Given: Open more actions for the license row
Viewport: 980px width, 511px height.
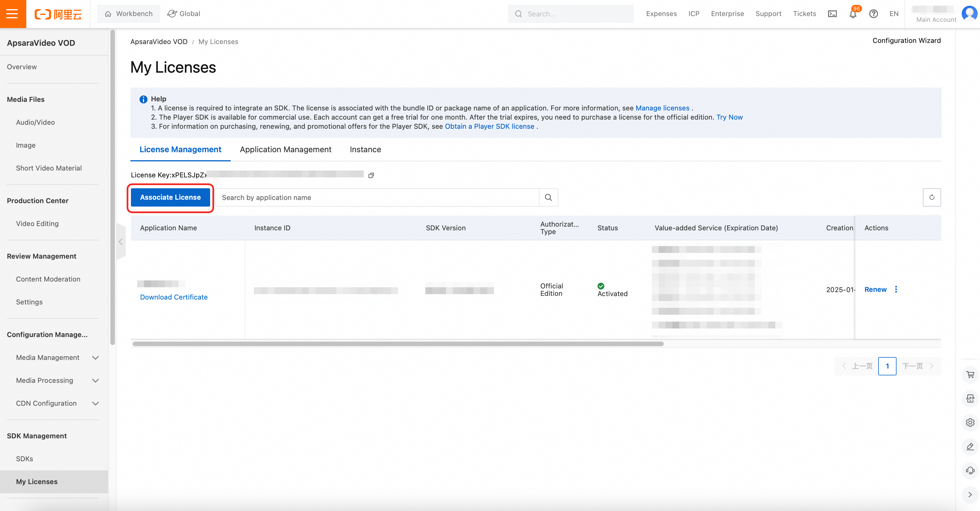Looking at the screenshot, I should [896, 289].
